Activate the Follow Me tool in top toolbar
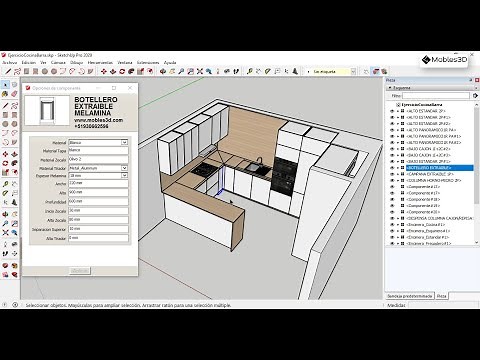This screenshot has height=360, width=480. click(x=131, y=71)
